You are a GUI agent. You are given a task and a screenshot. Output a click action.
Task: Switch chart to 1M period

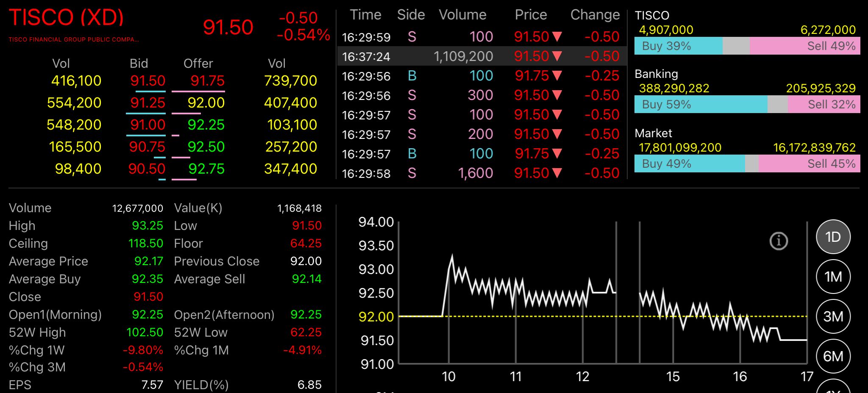(x=833, y=277)
